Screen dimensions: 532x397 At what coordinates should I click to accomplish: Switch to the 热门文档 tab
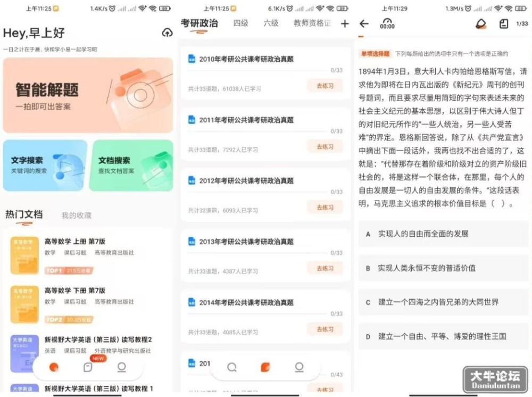(x=24, y=214)
